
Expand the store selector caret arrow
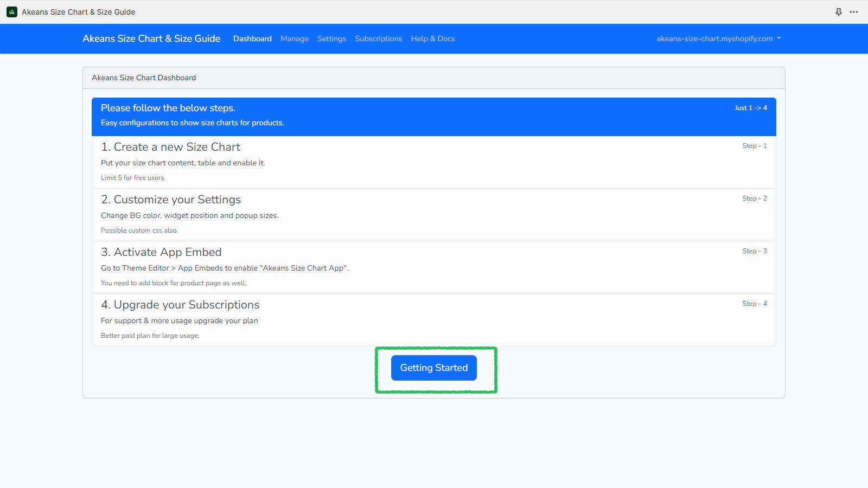pos(780,38)
